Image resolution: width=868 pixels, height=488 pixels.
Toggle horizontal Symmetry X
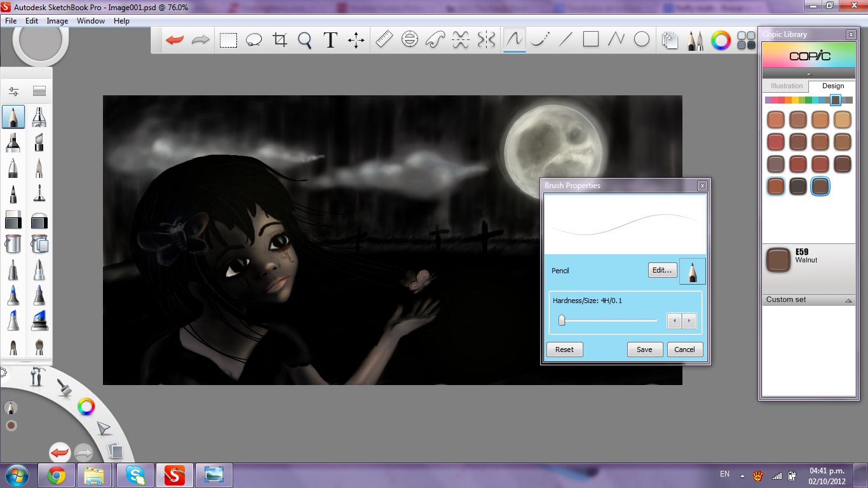pos(461,40)
